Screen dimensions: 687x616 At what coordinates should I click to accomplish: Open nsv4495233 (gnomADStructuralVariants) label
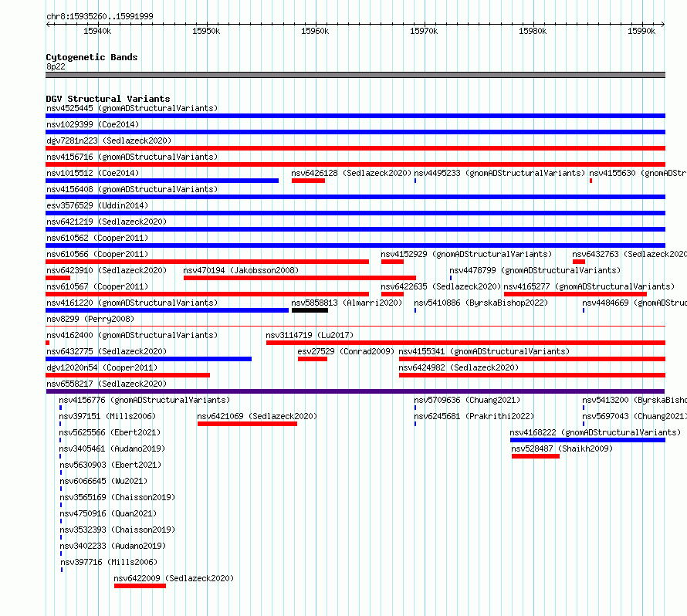499,173
